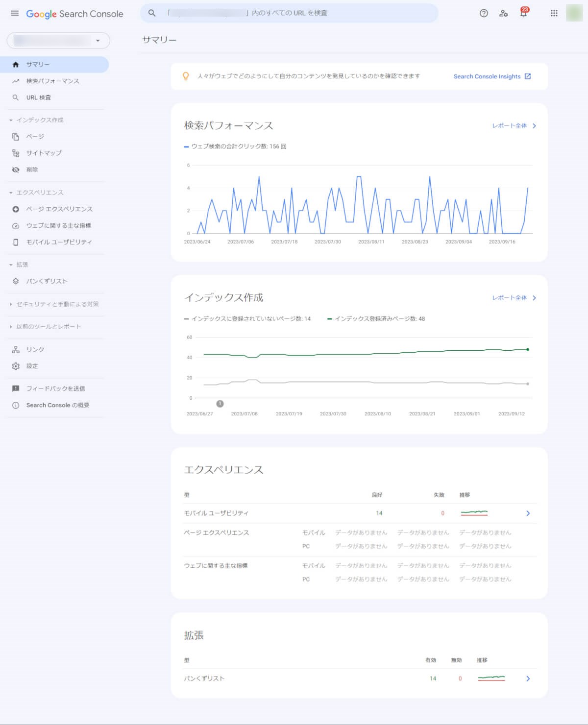Select 検索パフォーマンス in the sidebar
The height and width of the screenshot is (725, 588).
pyautogui.click(x=52, y=81)
